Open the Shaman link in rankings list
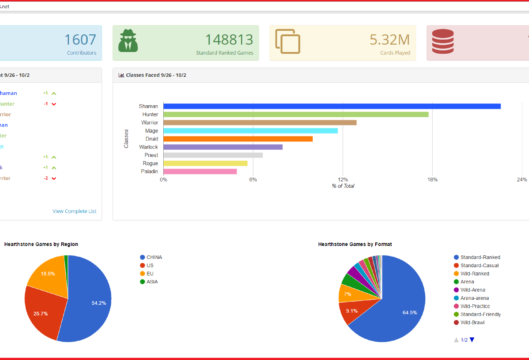Screen dimensions: 529x360 tap(8, 93)
